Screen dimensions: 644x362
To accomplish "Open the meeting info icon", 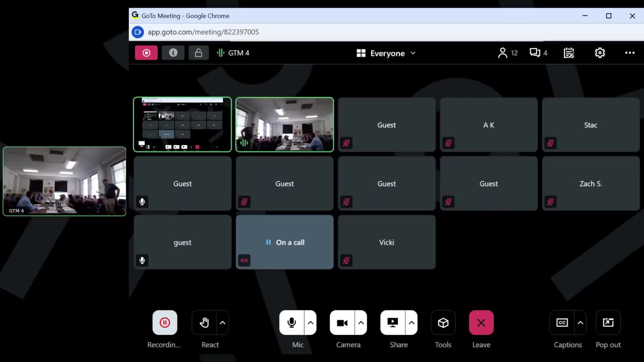I will tap(173, 53).
